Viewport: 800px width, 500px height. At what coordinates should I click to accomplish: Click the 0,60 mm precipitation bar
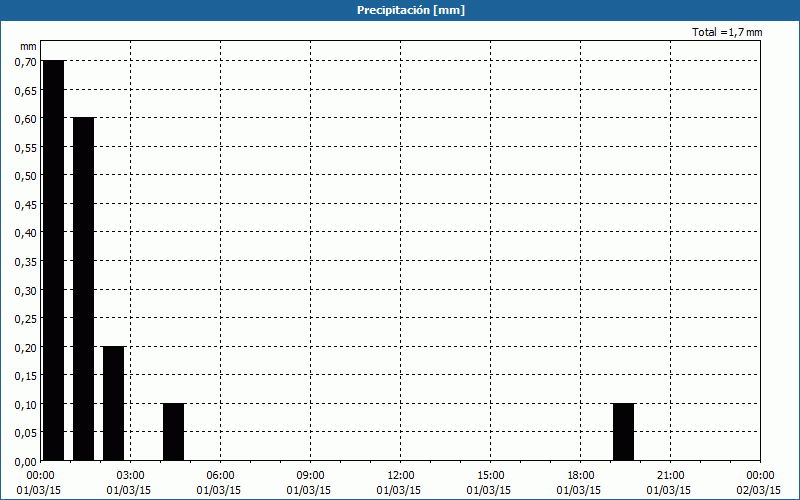84,289
